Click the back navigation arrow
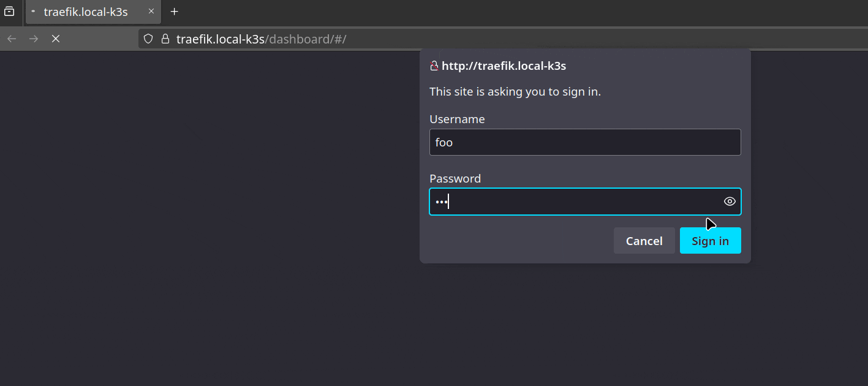The width and height of the screenshot is (868, 386). click(x=11, y=38)
